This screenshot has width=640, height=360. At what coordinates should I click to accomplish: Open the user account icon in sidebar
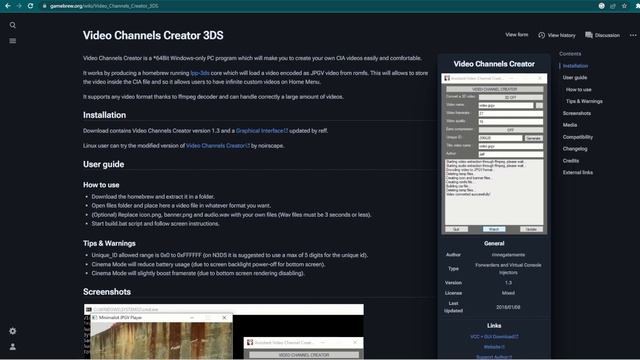[x=13, y=347]
